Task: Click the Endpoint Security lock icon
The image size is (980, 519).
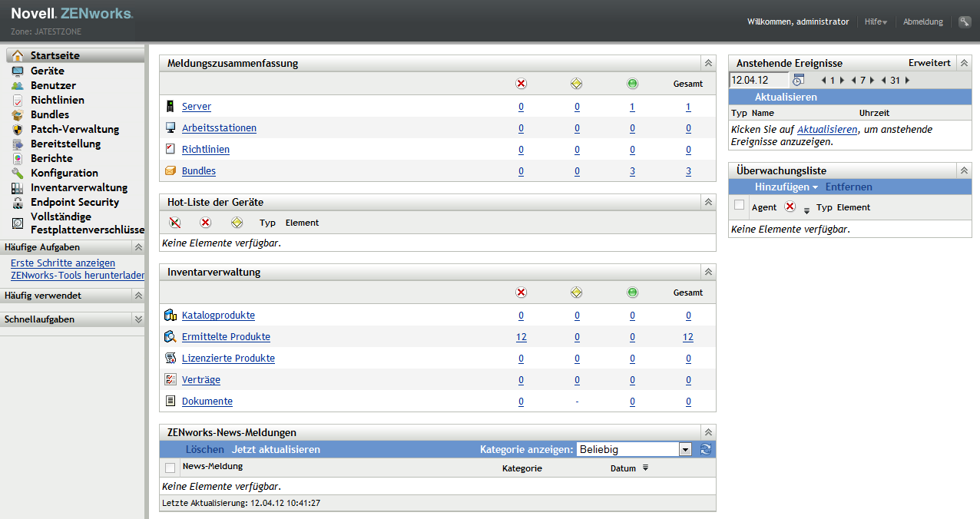Action: coord(18,202)
